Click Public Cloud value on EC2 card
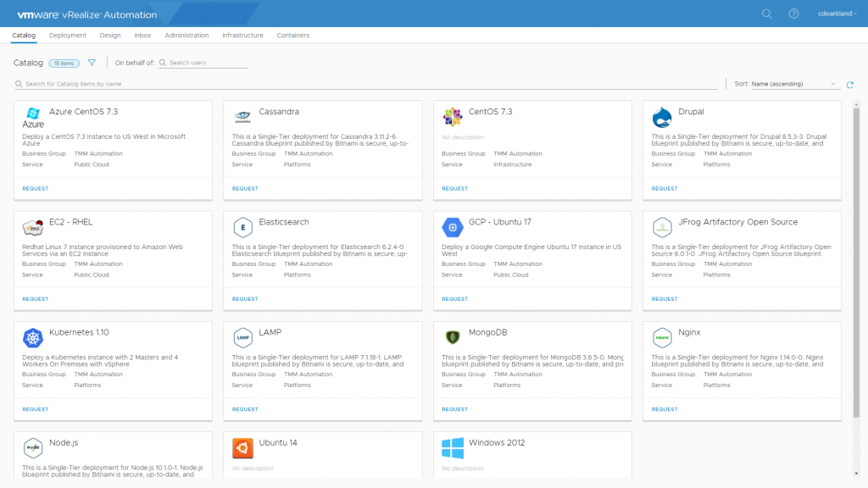Screen dimensions: 868x488 (92, 275)
